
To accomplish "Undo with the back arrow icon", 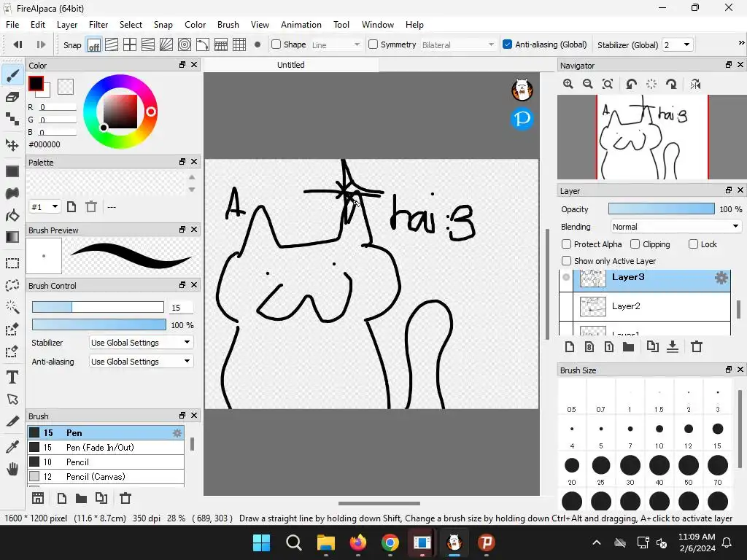I will tap(18, 44).
